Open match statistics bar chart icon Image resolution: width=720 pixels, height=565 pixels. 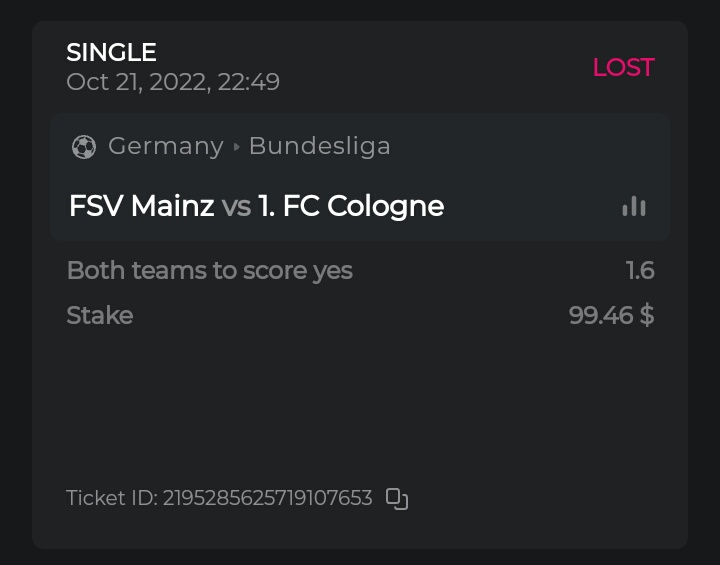[x=634, y=206]
